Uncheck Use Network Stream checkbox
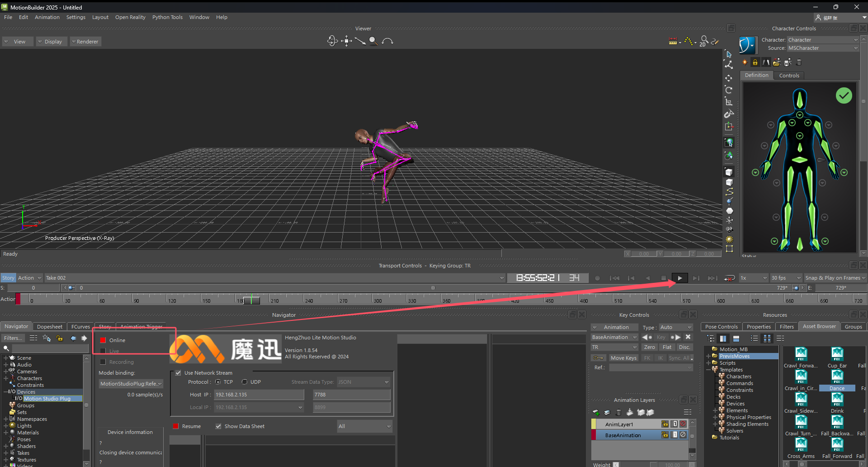The height and width of the screenshot is (467, 868). 178,373
